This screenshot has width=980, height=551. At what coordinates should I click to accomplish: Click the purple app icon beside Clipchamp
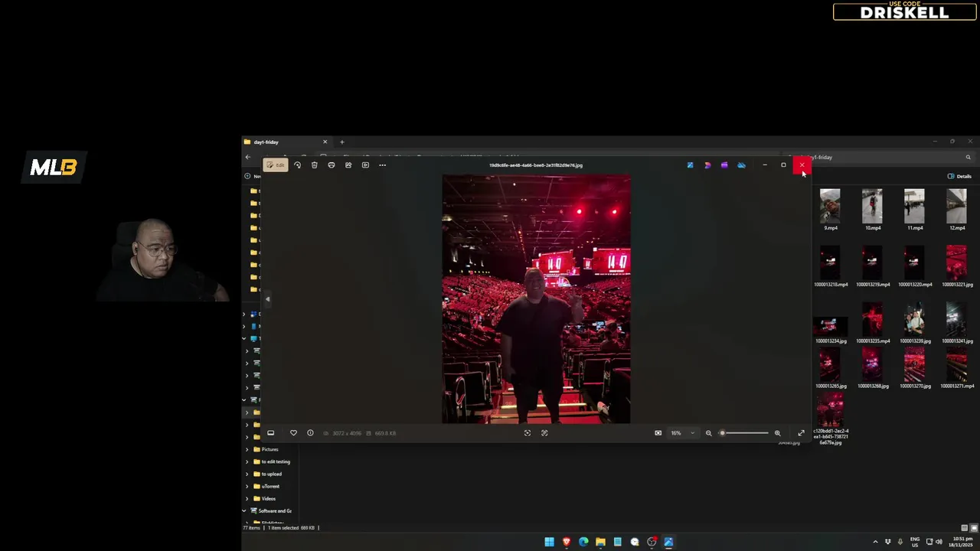coord(724,165)
